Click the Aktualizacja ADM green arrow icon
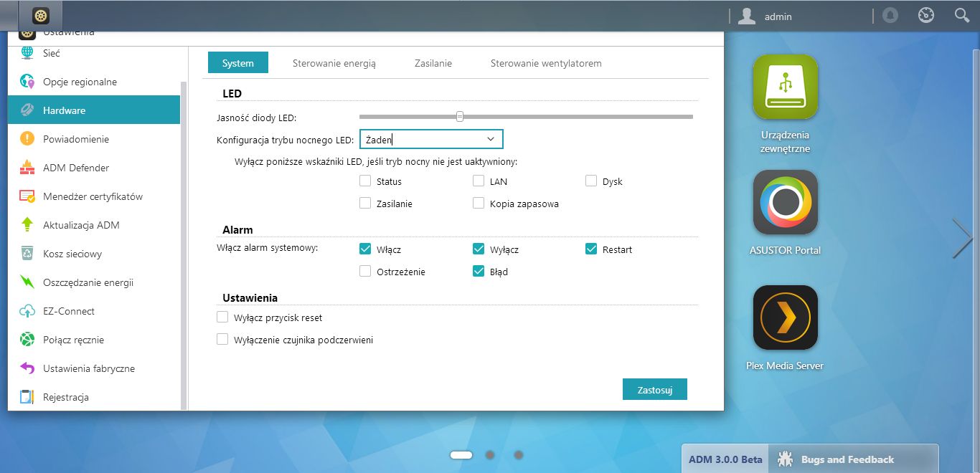Image resolution: width=980 pixels, height=473 pixels. click(x=27, y=225)
